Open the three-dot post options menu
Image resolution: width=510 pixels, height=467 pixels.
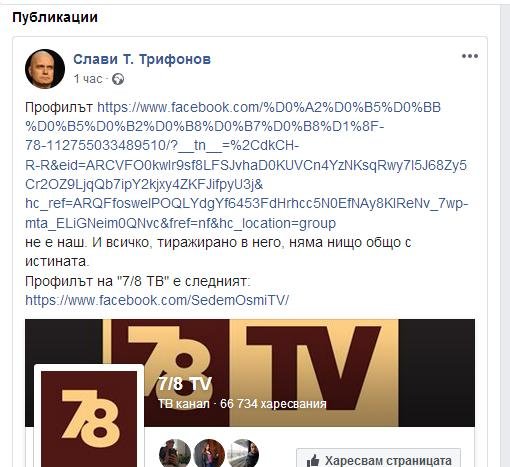coord(470,56)
